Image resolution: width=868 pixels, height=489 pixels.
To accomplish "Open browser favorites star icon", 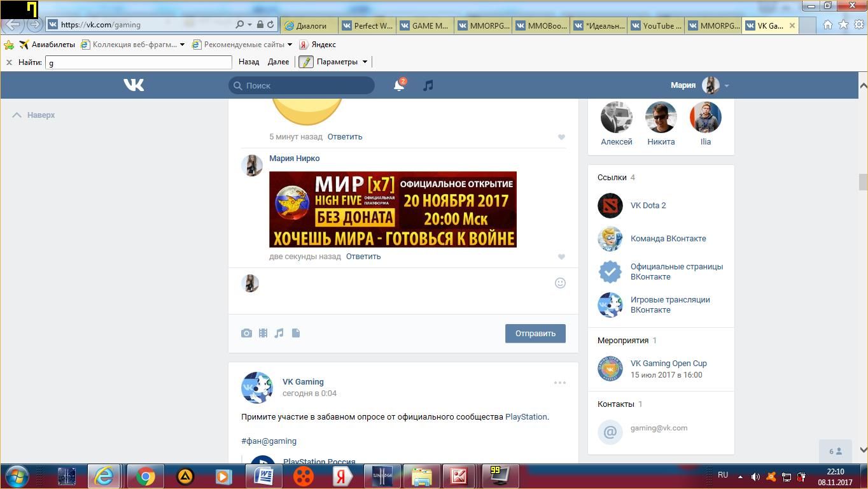I will [843, 25].
